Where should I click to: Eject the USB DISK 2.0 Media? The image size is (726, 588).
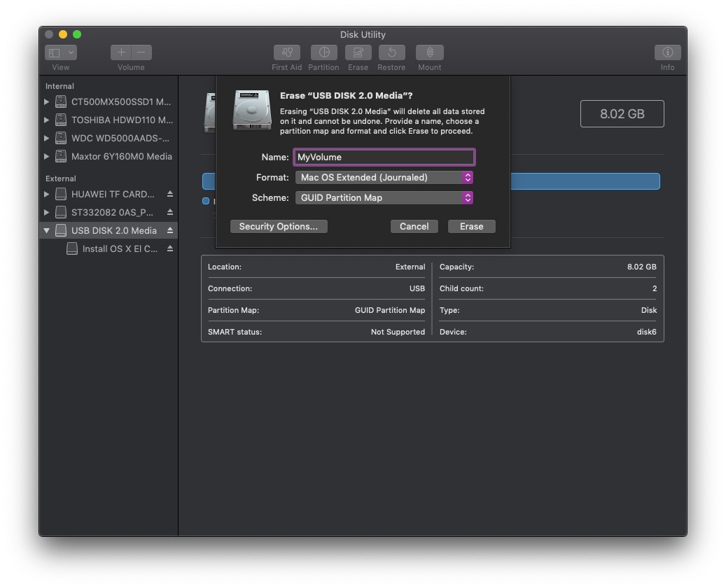tap(169, 230)
